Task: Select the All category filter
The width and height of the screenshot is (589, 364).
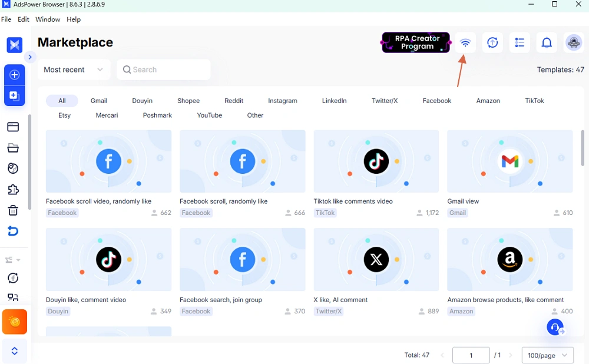Action: point(62,101)
